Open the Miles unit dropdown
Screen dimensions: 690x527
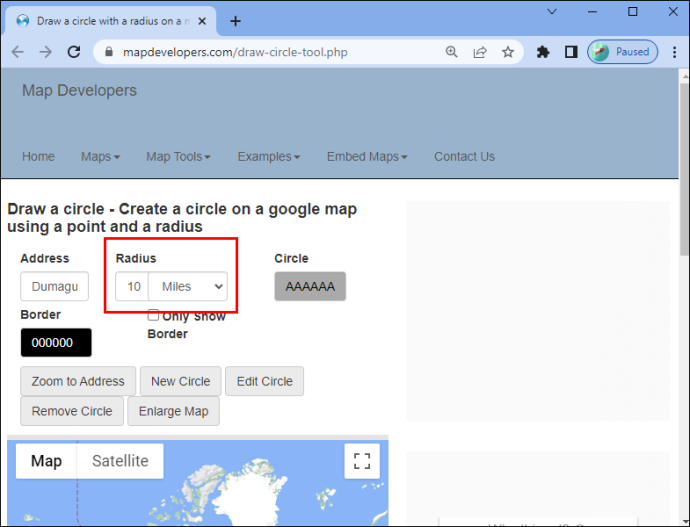point(188,286)
